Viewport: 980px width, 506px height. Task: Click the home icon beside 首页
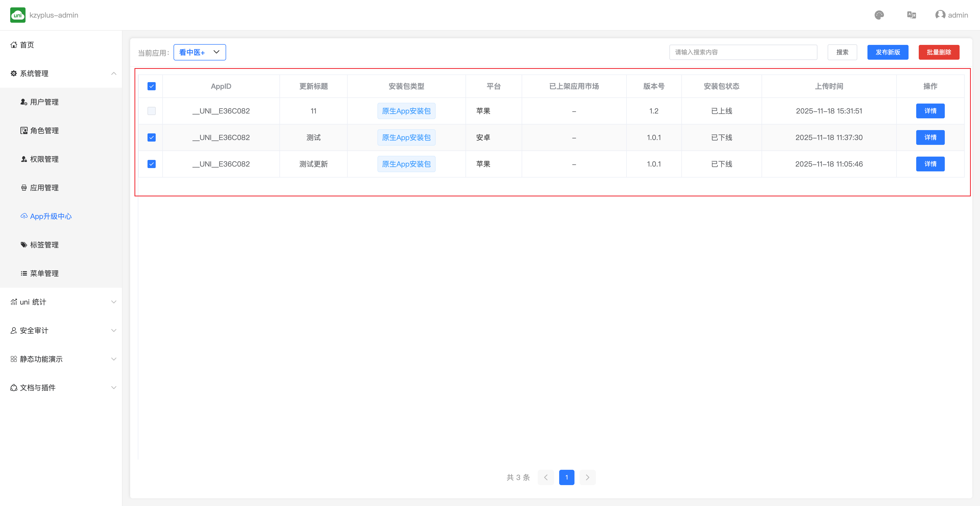click(x=14, y=45)
